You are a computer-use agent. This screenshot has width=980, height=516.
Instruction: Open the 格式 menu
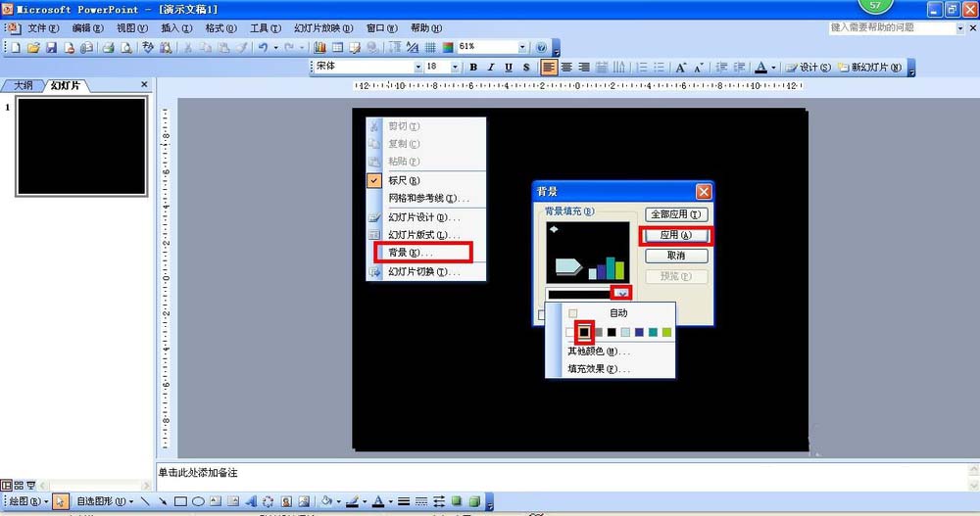coord(220,28)
